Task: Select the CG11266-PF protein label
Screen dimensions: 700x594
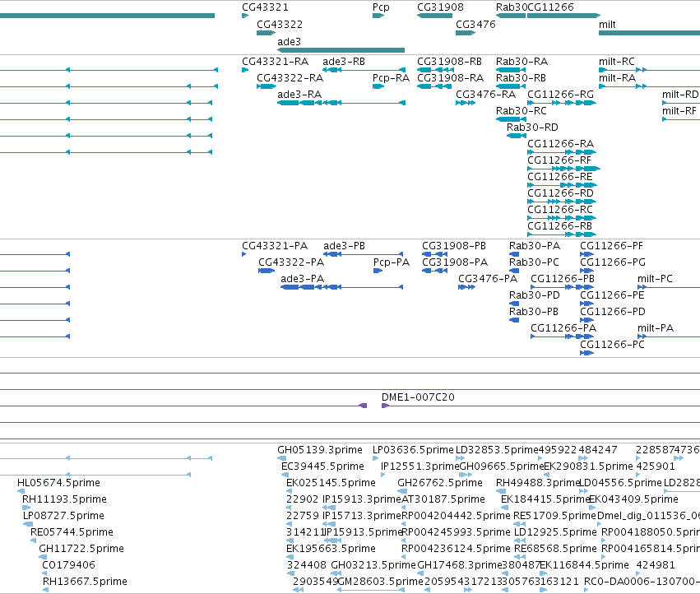Action: (x=612, y=246)
